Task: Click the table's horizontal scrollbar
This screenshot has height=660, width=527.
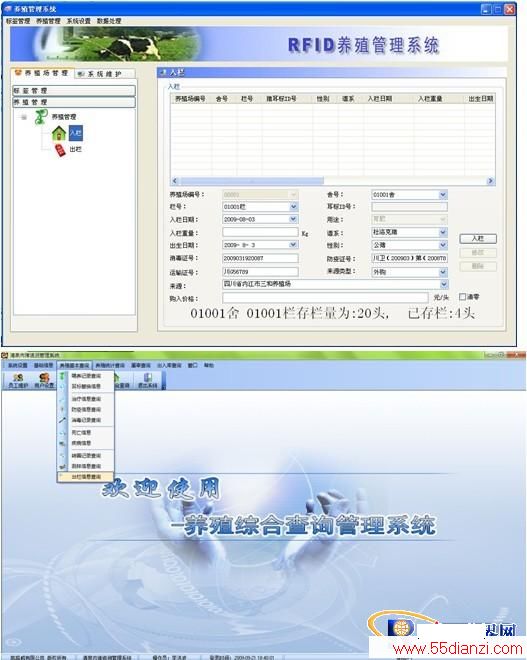Action: click(332, 181)
